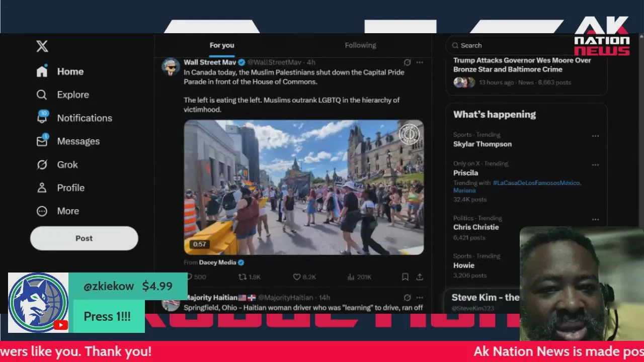Bookmark the Wall Street Mav post

405,277
